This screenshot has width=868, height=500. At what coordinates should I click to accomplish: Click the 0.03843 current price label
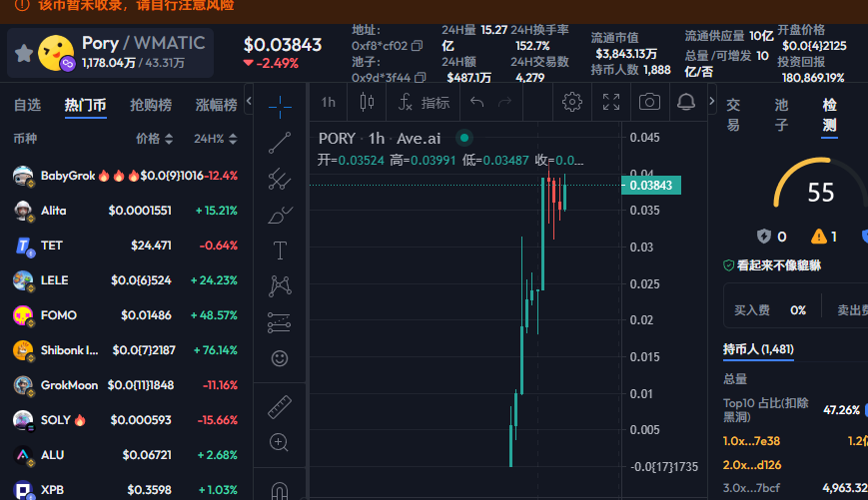tap(651, 186)
